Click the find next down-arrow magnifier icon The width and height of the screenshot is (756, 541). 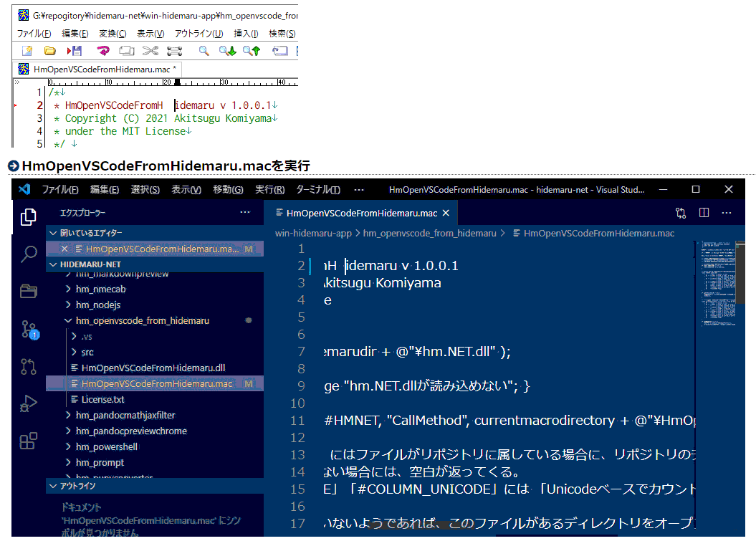pos(227,51)
